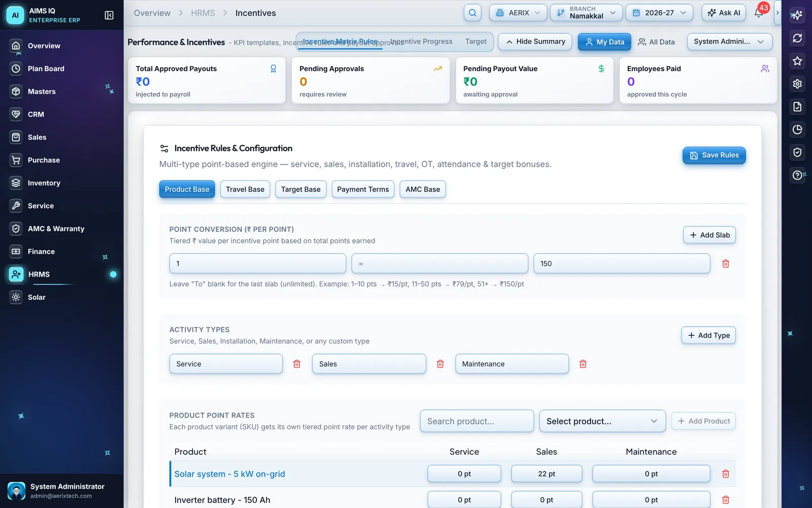The width and height of the screenshot is (812, 508).
Task: Select the Target Base tab
Action: [x=300, y=189]
